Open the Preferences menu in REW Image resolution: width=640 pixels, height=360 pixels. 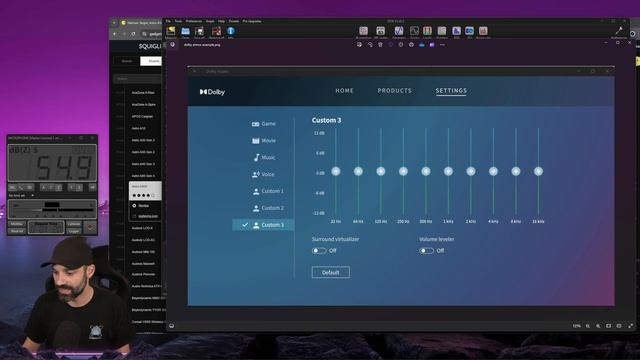click(x=194, y=21)
